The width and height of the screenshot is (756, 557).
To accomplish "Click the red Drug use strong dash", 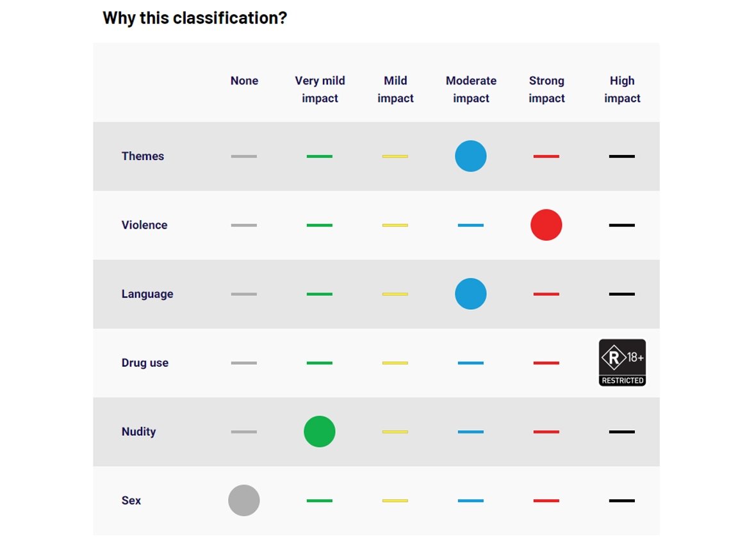I will tap(546, 363).
